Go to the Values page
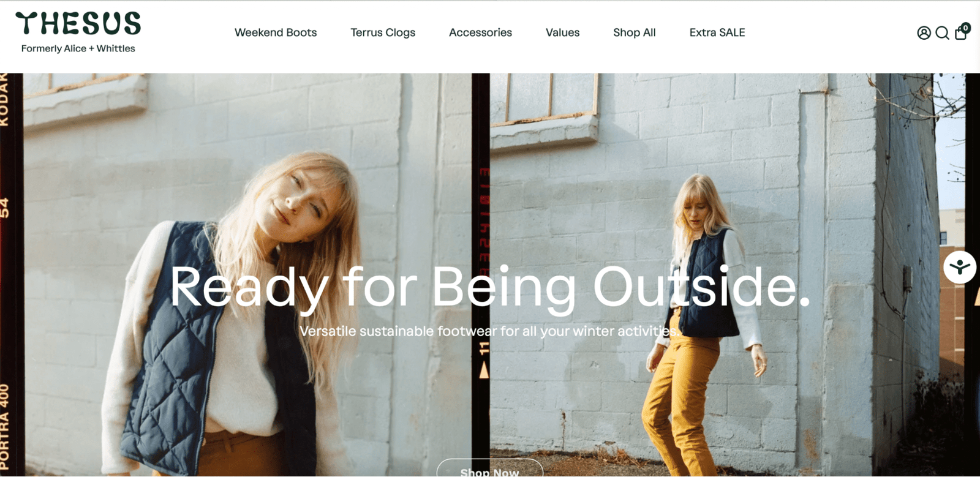Image resolution: width=980 pixels, height=477 pixels. pyautogui.click(x=562, y=32)
